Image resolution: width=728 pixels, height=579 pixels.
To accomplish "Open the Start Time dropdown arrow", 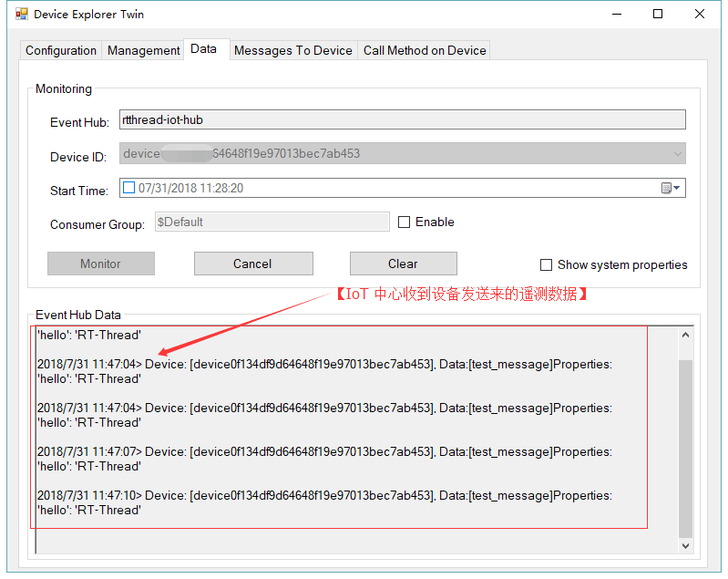I will [678, 189].
